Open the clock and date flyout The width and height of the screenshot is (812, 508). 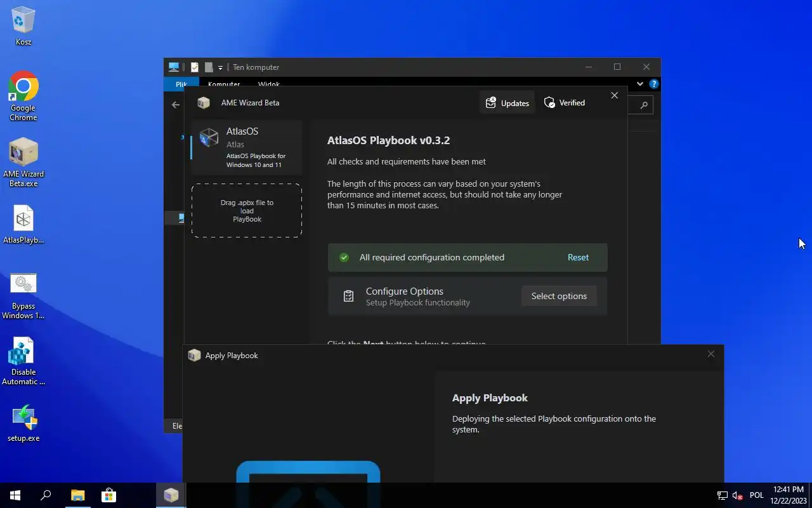pos(789,495)
